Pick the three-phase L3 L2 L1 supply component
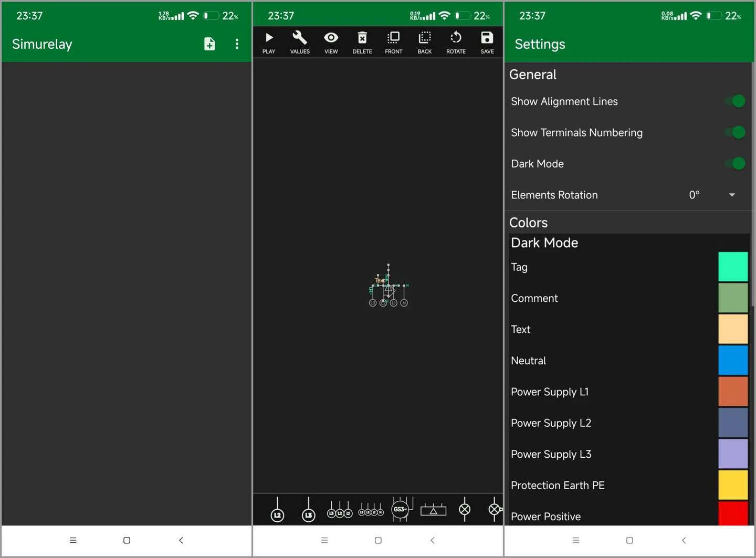 pyautogui.click(x=340, y=510)
